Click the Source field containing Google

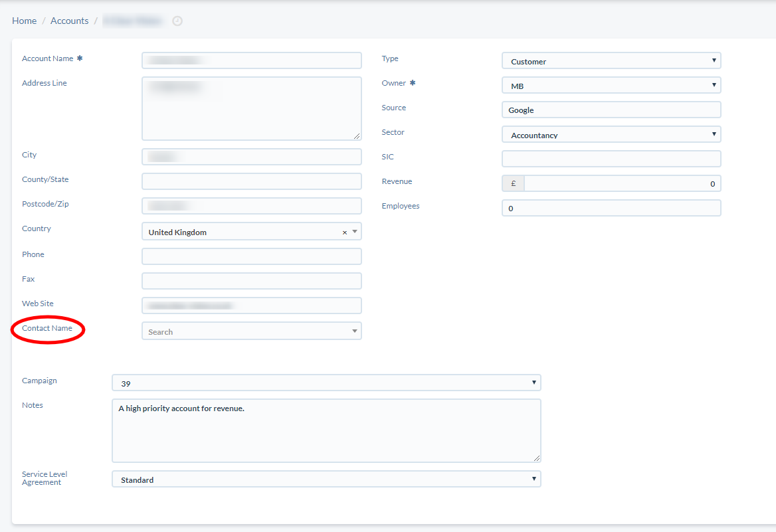click(x=611, y=110)
